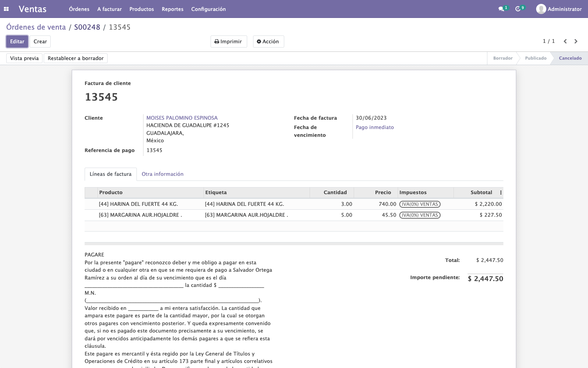Click the invoice date 30/06/2023

(x=371, y=118)
